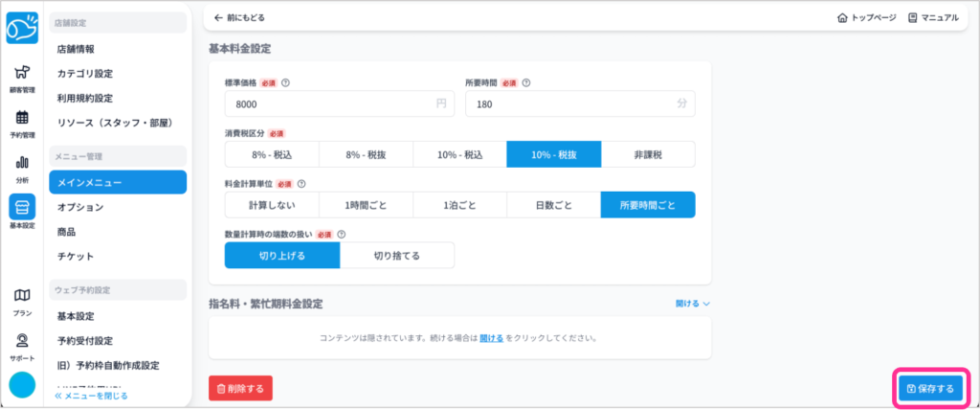The height and width of the screenshot is (410, 980).
Task: Select 非課税 tax classification
Action: [648, 154]
